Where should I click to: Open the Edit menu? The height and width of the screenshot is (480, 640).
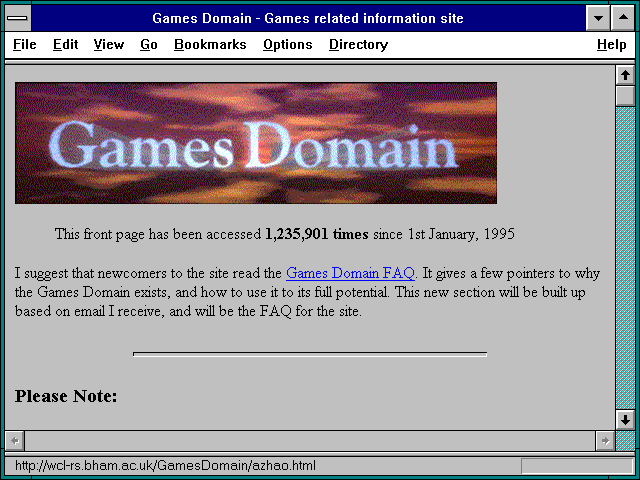coord(65,44)
